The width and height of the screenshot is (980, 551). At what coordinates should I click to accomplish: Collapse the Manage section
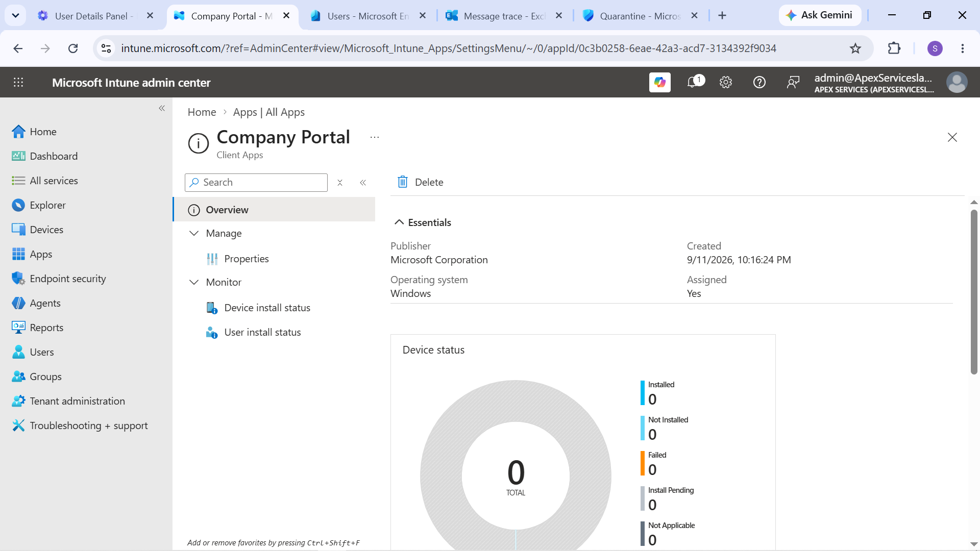click(x=194, y=233)
